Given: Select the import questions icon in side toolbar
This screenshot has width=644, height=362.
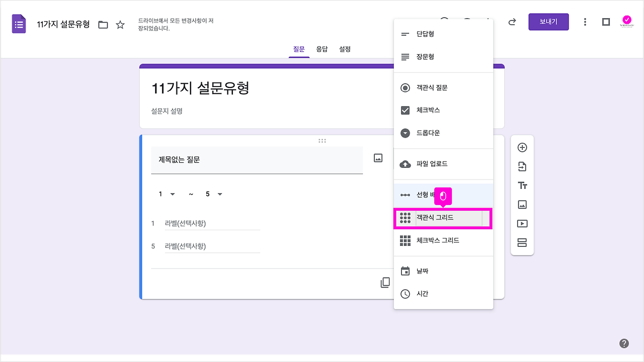Looking at the screenshot, I should 522,166.
